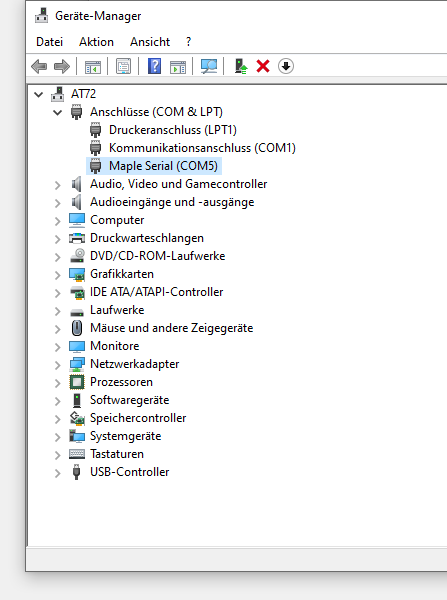Click the update driver toolbar icon
The width and height of the screenshot is (447, 600).
click(x=241, y=66)
